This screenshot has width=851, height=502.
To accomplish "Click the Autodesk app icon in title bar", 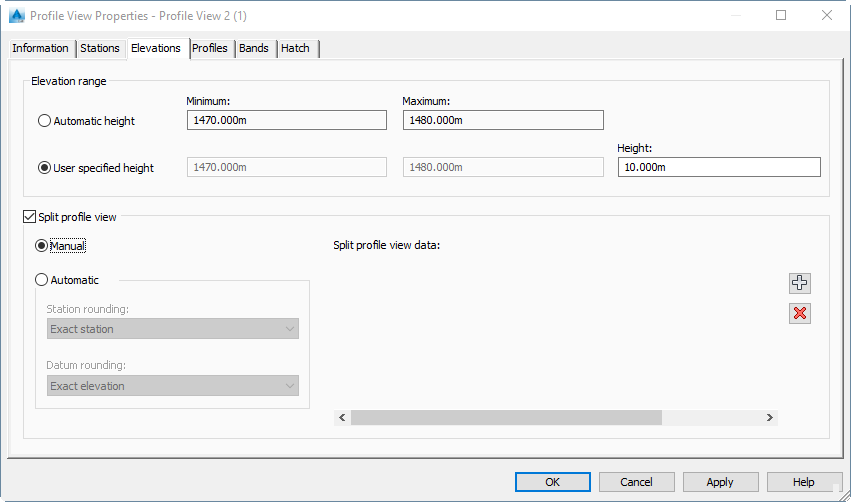I will click(17, 16).
